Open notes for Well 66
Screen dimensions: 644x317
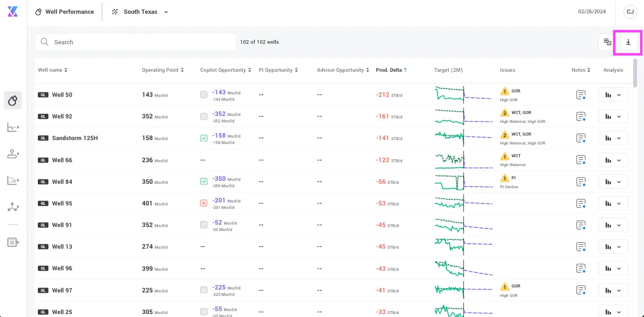point(581,160)
